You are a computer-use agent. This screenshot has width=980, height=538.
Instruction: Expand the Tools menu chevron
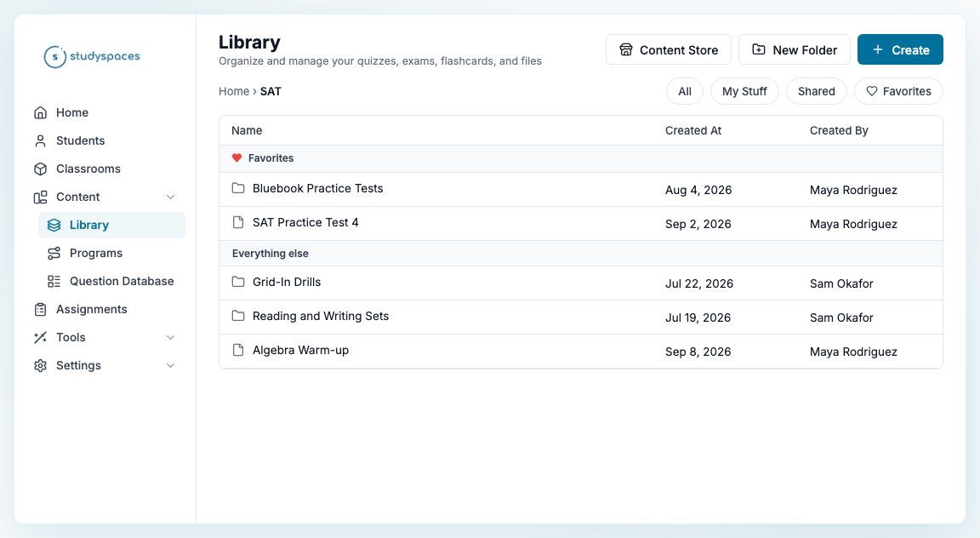[x=170, y=337]
